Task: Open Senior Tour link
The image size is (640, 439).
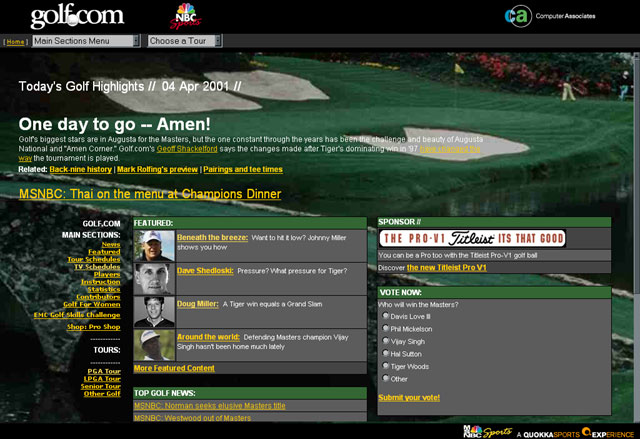Action: point(100,386)
